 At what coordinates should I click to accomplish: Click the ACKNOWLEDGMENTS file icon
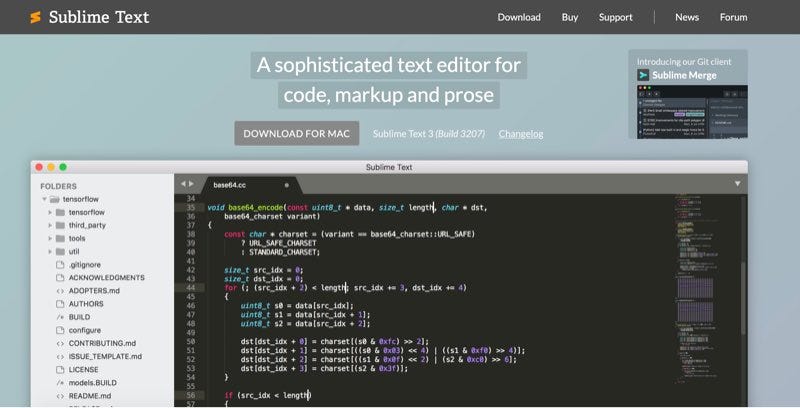click(60, 278)
